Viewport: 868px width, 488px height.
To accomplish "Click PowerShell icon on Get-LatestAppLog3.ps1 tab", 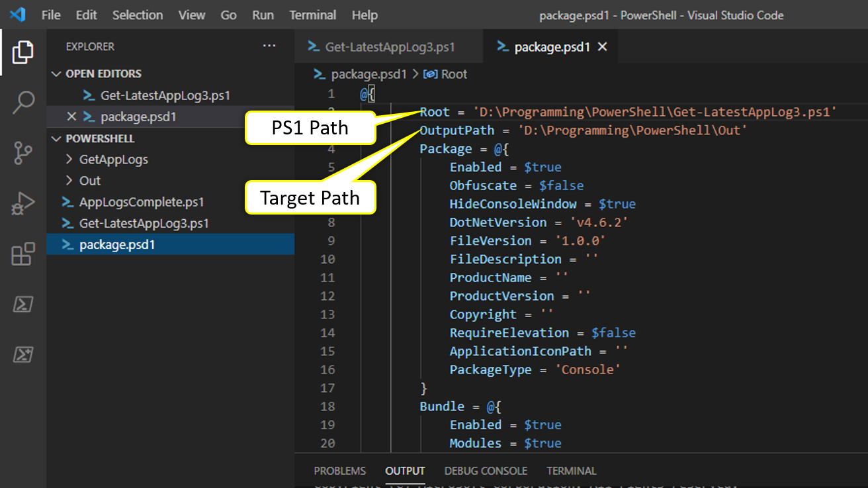I will [314, 47].
